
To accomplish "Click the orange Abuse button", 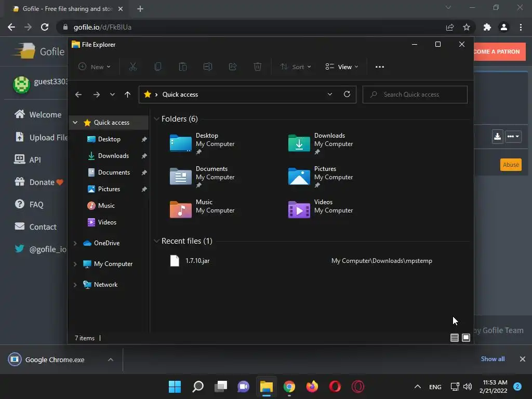I will 511,165.
